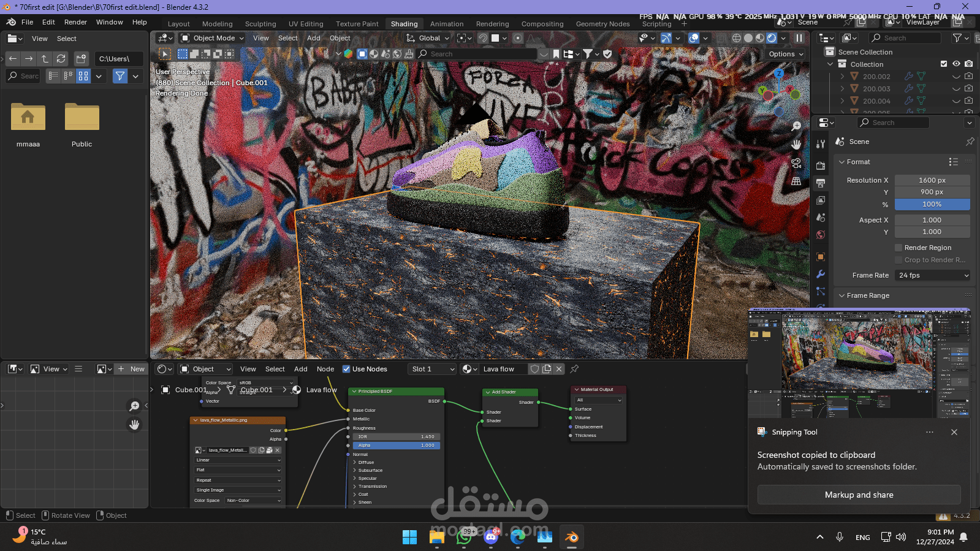Click New image button in image editor
The height and width of the screenshot is (551, 980).
coord(131,369)
